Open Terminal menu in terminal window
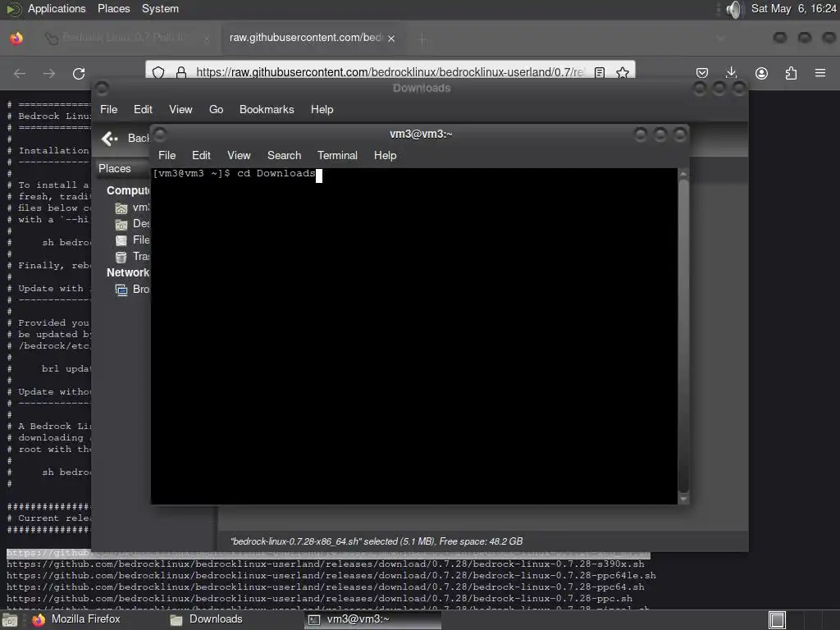This screenshot has height=630, width=840. click(x=337, y=155)
